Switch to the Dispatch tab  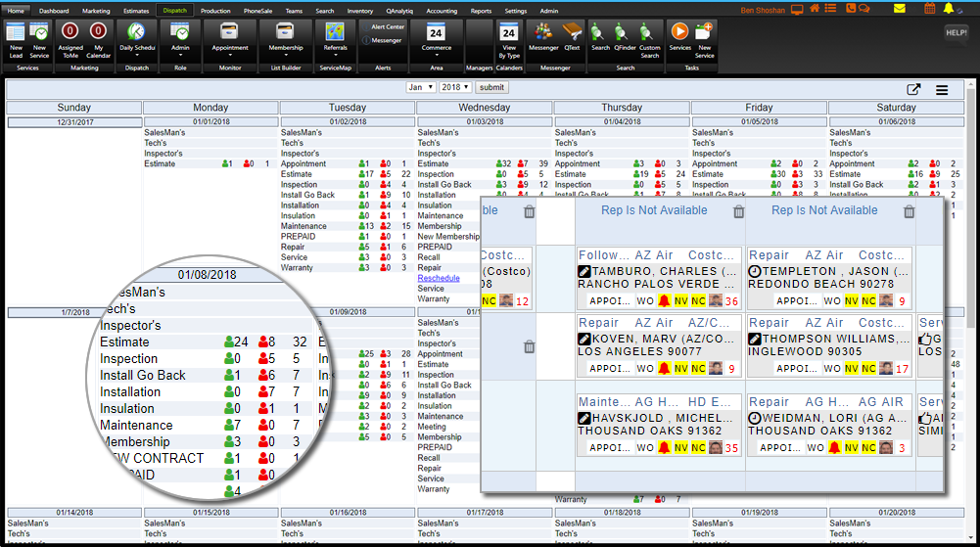click(174, 10)
